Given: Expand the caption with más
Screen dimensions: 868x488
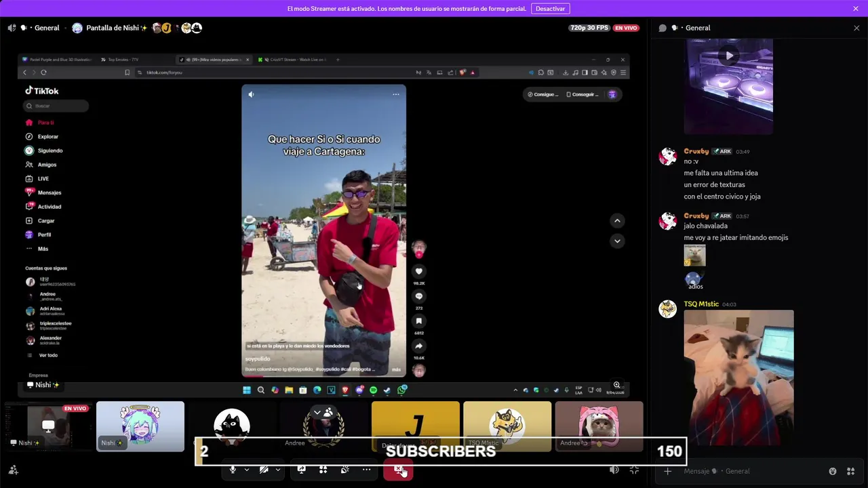Looking at the screenshot, I should click(396, 370).
